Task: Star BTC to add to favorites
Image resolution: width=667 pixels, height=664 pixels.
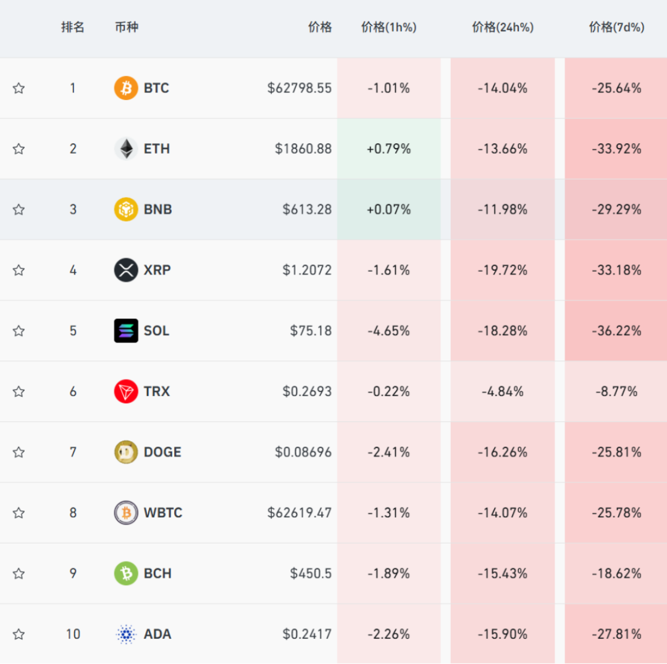Action: 19,88
